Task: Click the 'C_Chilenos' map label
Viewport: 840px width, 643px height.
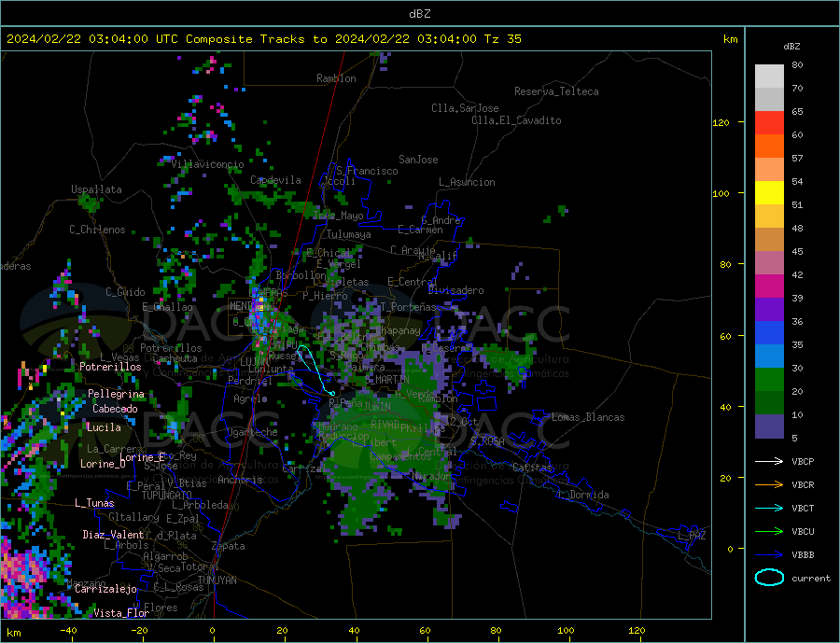Action: (97, 230)
